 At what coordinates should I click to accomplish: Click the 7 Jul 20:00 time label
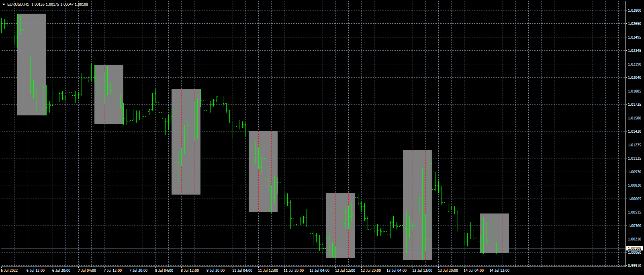click(x=139, y=271)
